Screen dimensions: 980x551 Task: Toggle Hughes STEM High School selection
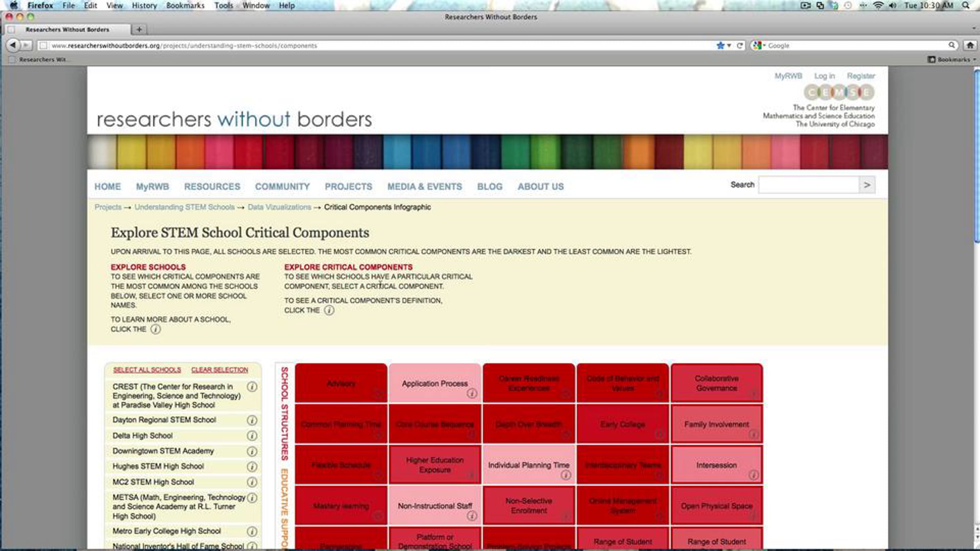click(158, 467)
